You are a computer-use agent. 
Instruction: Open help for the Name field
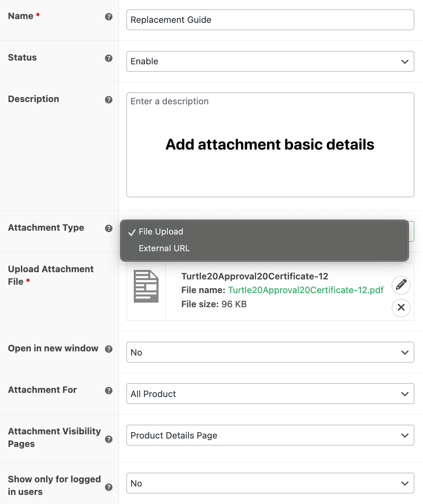click(x=109, y=17)
